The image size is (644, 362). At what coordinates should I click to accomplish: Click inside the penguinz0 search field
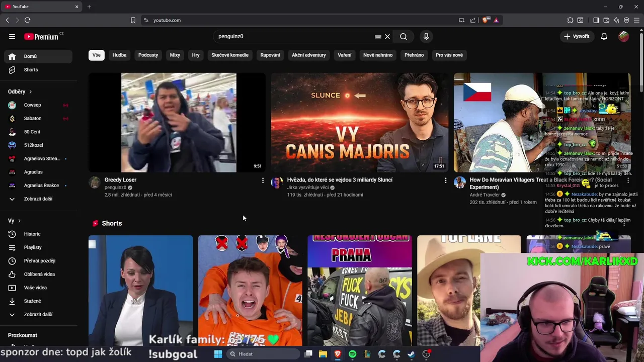click(294, 36)
